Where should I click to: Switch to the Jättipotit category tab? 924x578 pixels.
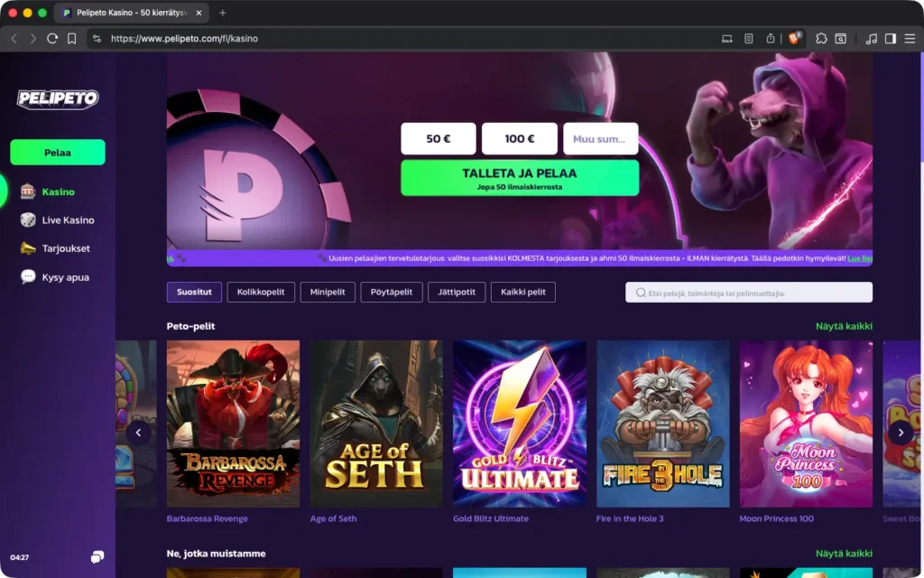457,293
